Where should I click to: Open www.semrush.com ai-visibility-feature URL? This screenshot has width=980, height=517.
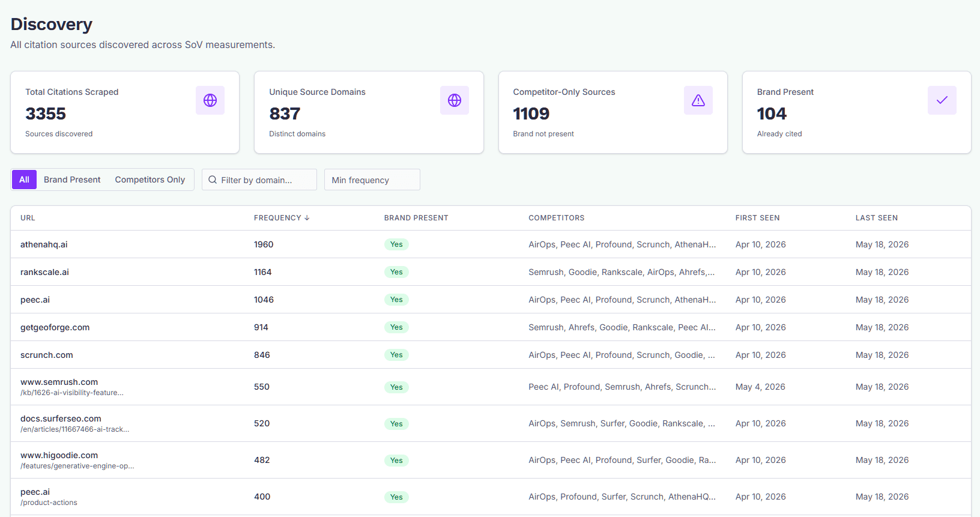coord(72,387)
